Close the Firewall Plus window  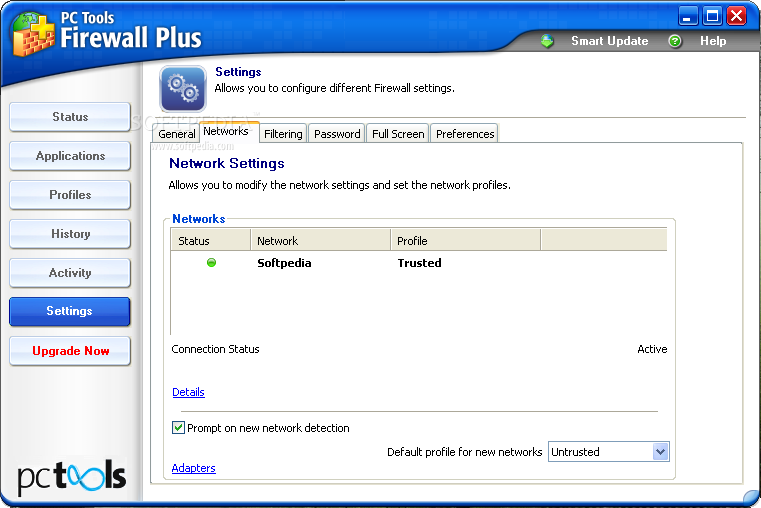[x=737, y=16]
